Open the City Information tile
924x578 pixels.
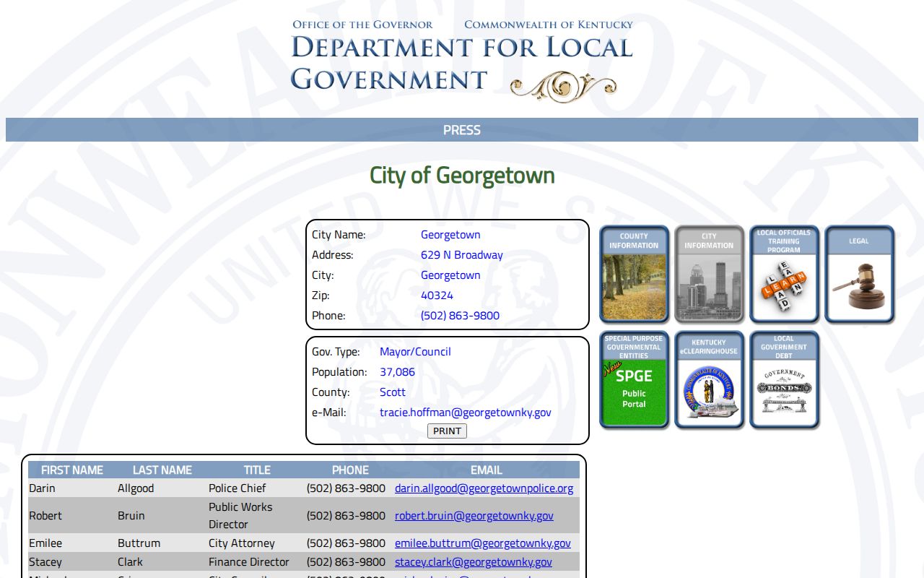(709, 274)
